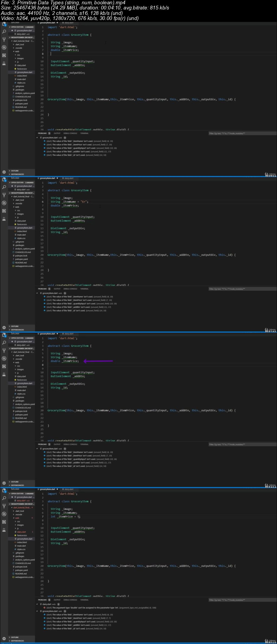Show Extensions icon in the 00:03:22 frame
277x644 pixels.
[x=4, y=522]
